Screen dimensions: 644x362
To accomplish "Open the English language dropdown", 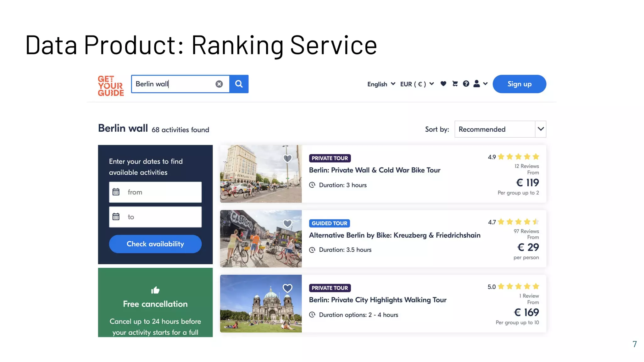I will (381, 84).
